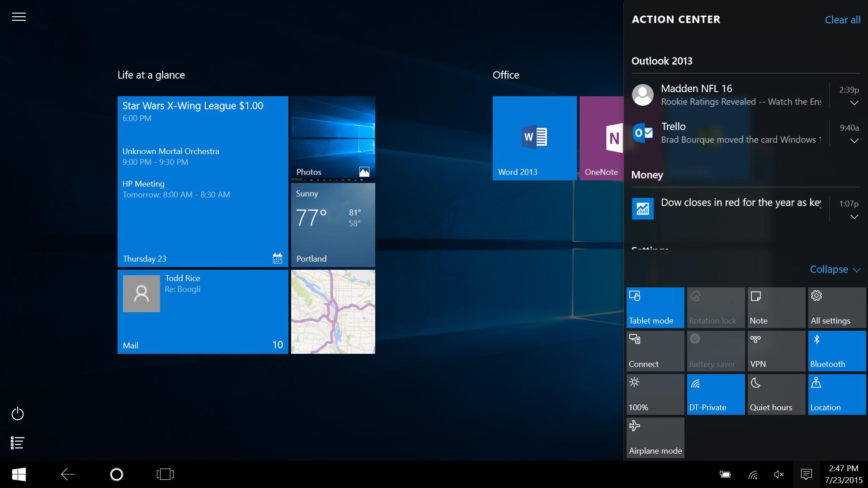
Task: Click the Office group title
Action: pos(506,75)
